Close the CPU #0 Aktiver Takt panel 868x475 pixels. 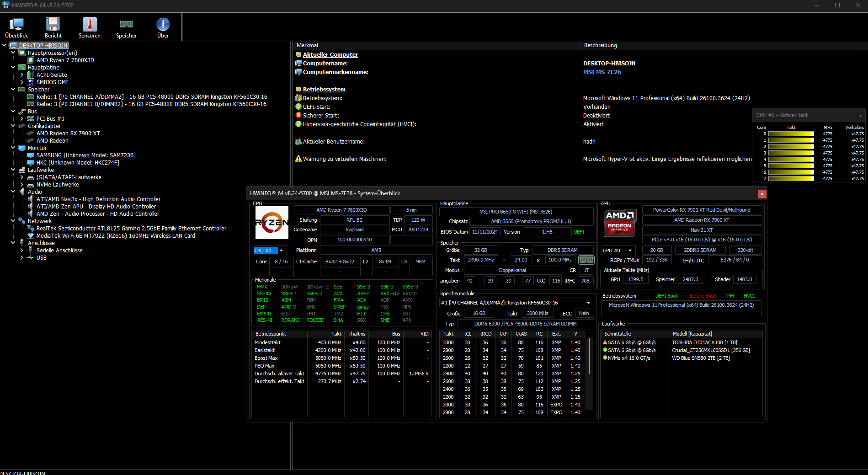pyautogui.click(x=860, y=116)
